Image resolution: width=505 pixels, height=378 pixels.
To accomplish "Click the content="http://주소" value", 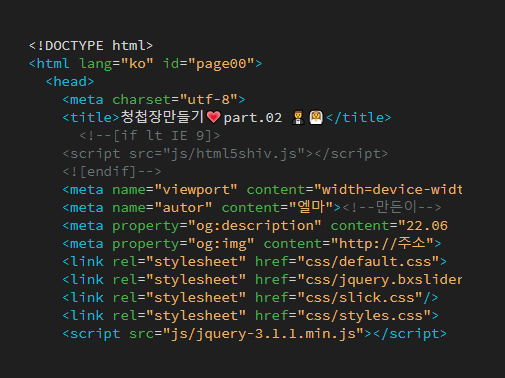I will click(348, 243).
